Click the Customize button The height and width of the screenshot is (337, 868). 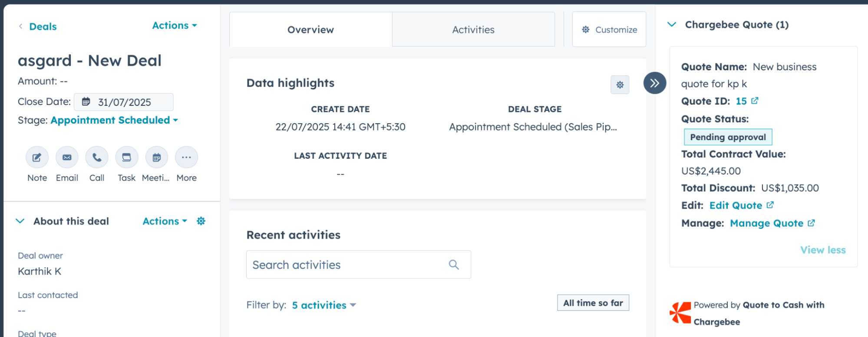tap(609, 29)
